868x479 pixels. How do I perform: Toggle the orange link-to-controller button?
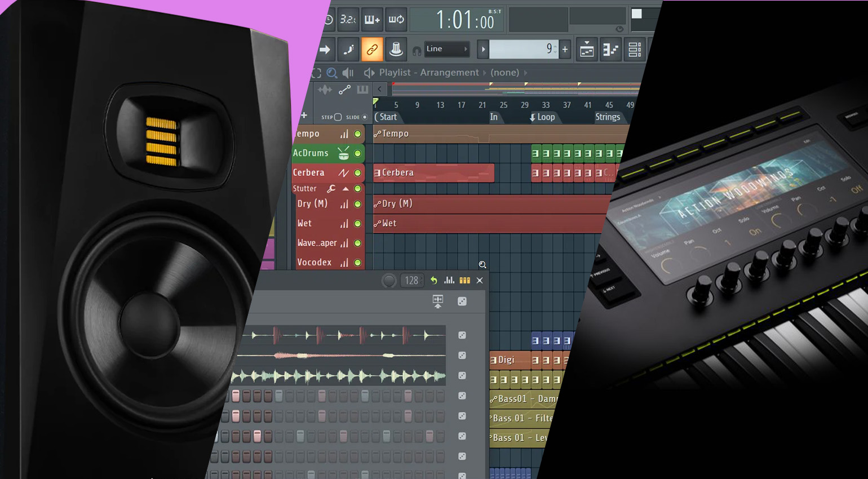click(372, 50)
